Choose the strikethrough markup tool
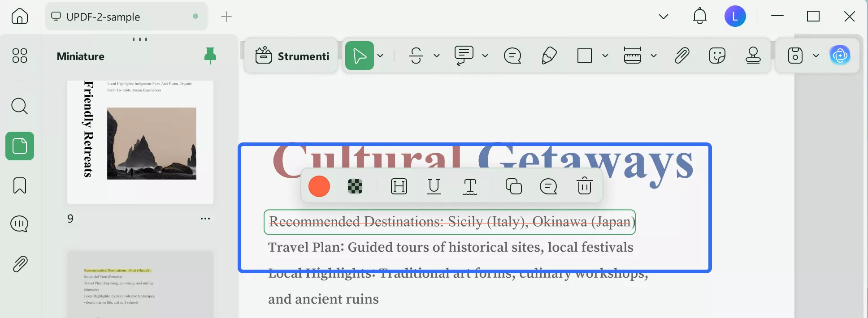This screenshot has width=868, height=318. [x=416, y=56]
